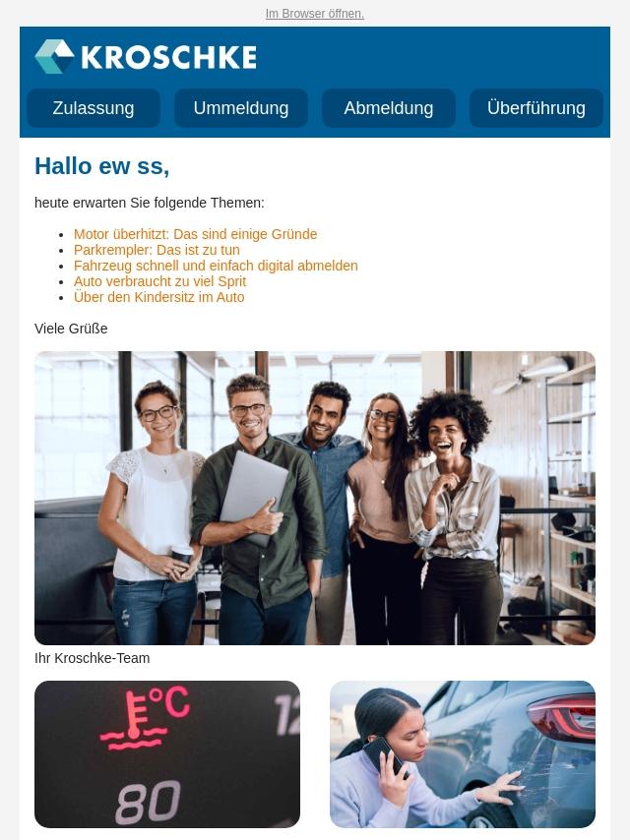Click the KROSCHKE wordmark text

(169, 57)
